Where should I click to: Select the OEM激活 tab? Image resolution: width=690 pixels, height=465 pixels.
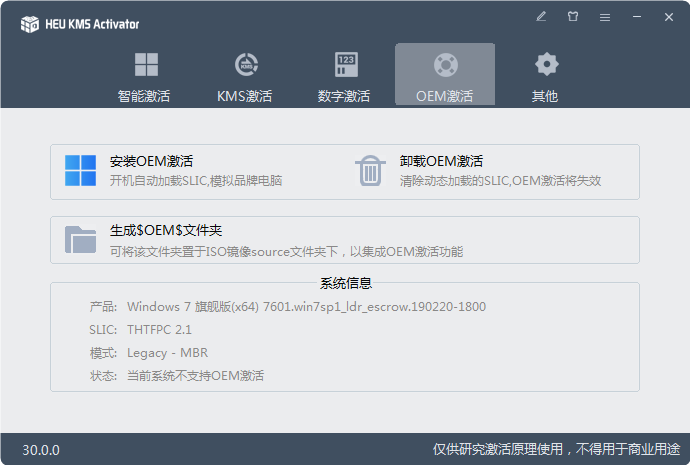point(445,75)
